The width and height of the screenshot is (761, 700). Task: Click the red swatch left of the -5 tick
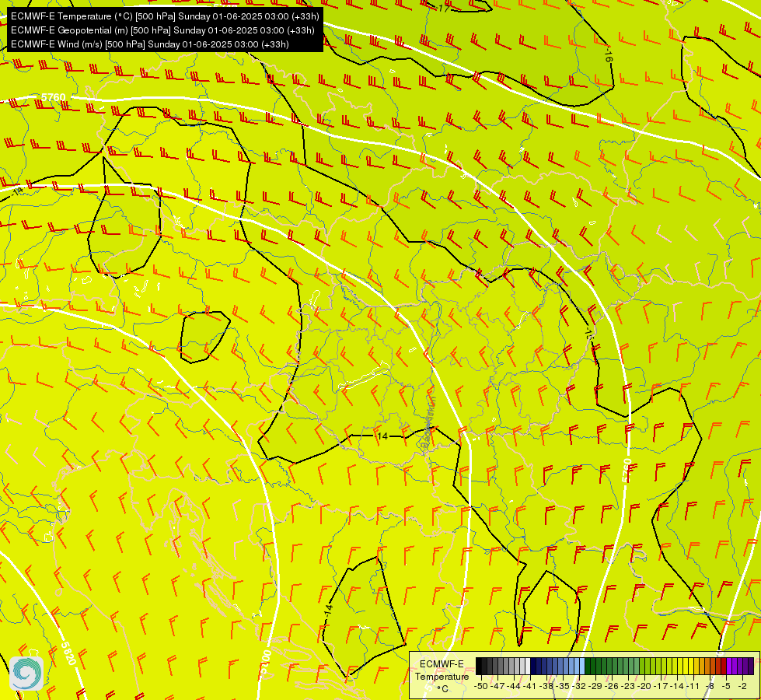pos(724,666)
